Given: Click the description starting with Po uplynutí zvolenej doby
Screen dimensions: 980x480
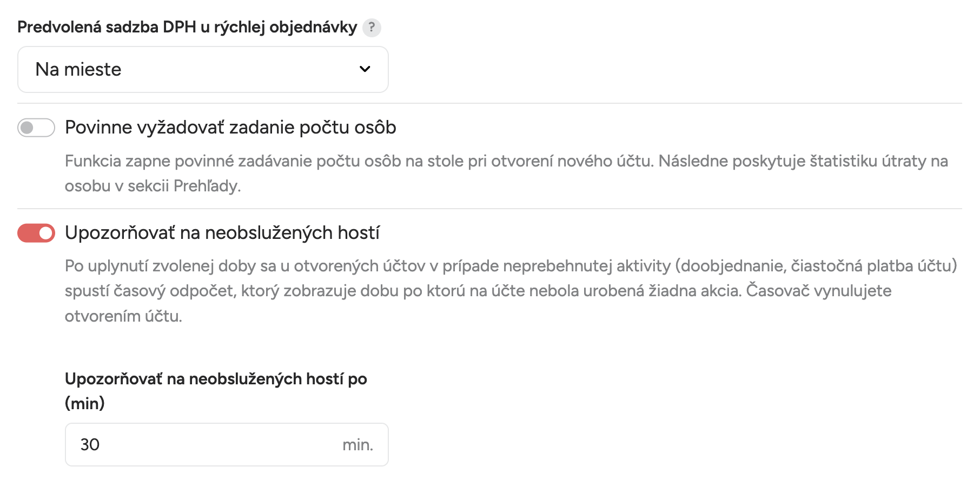Looking at the screenshot, I should 511,291.
